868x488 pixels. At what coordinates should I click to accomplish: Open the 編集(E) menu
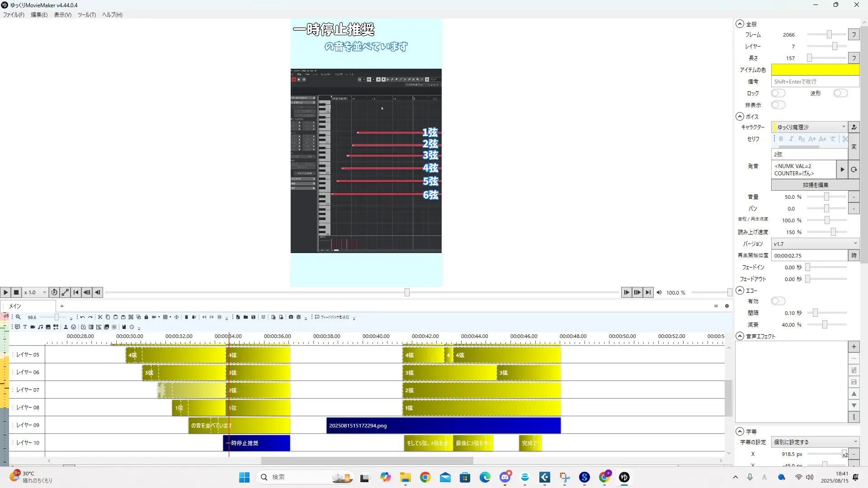pyautogui.click(x=39, y=14)
